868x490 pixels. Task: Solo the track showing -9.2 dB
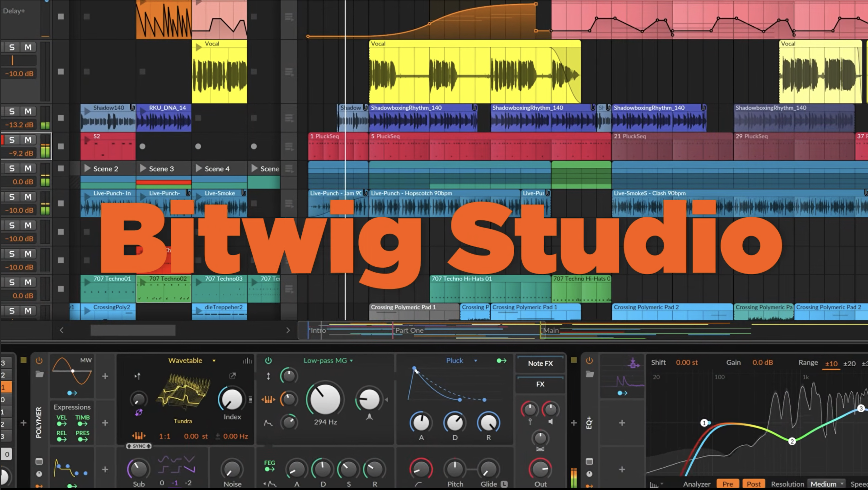click(12, 140)
